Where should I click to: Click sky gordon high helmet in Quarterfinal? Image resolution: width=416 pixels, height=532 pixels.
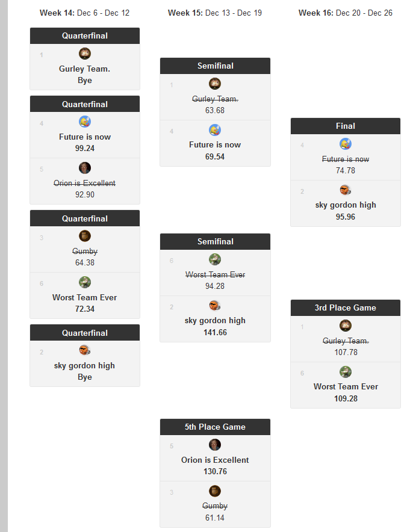tap(85, 350)
